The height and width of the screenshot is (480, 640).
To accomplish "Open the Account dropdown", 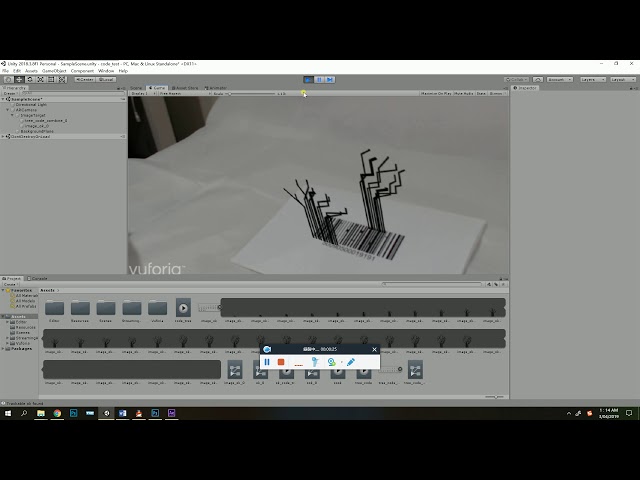I will [x=560, y=80].
